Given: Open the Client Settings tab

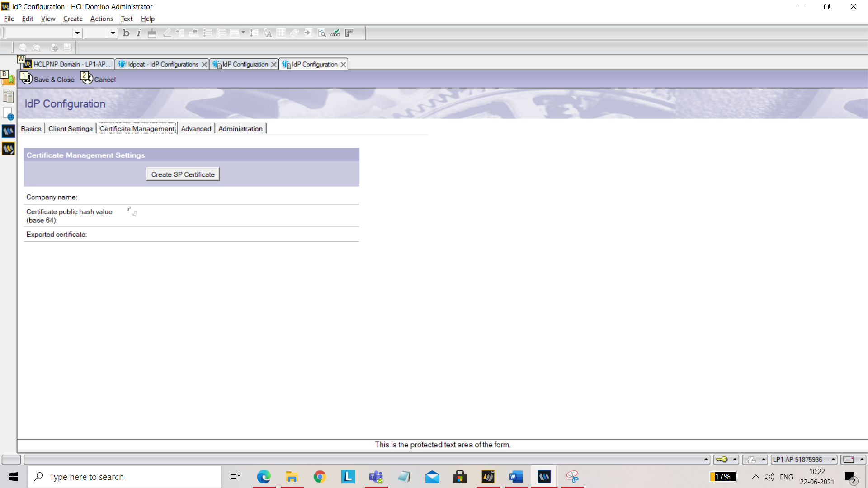Looking at the screenshot, I should coord(71,128).
